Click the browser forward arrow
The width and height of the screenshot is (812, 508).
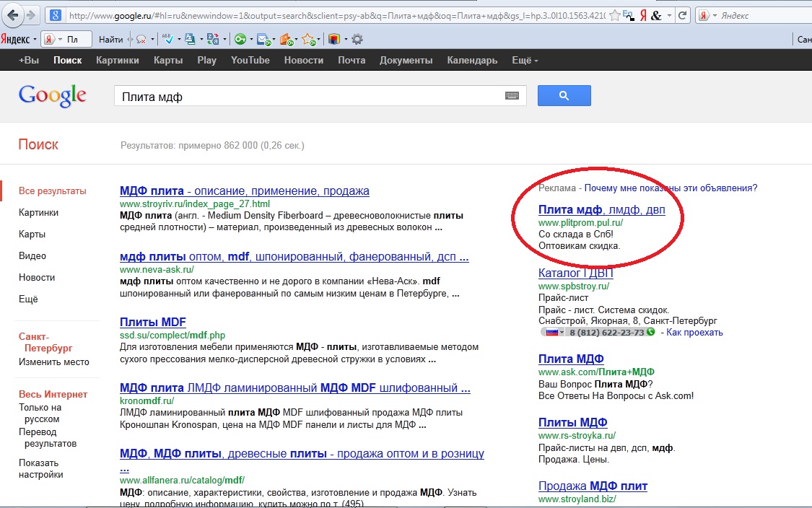(31, 16)
